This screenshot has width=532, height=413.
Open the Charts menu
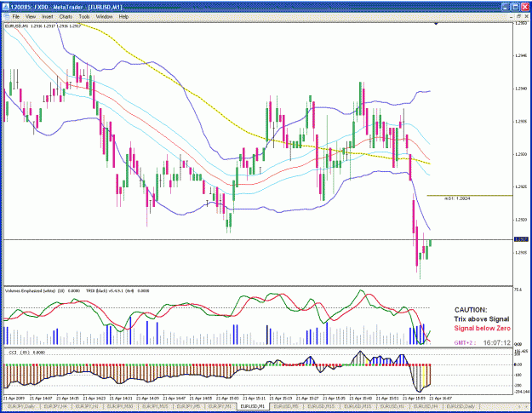(66, 17)
